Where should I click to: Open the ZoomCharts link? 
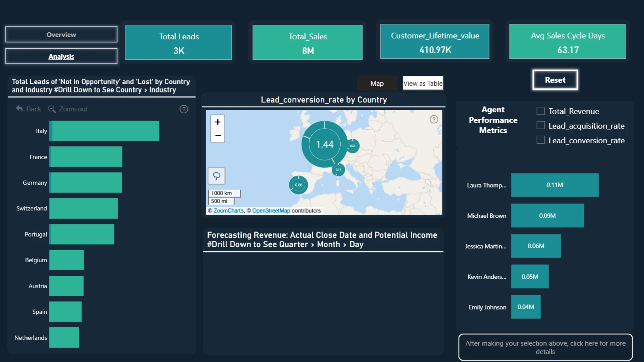pos(228,210)
